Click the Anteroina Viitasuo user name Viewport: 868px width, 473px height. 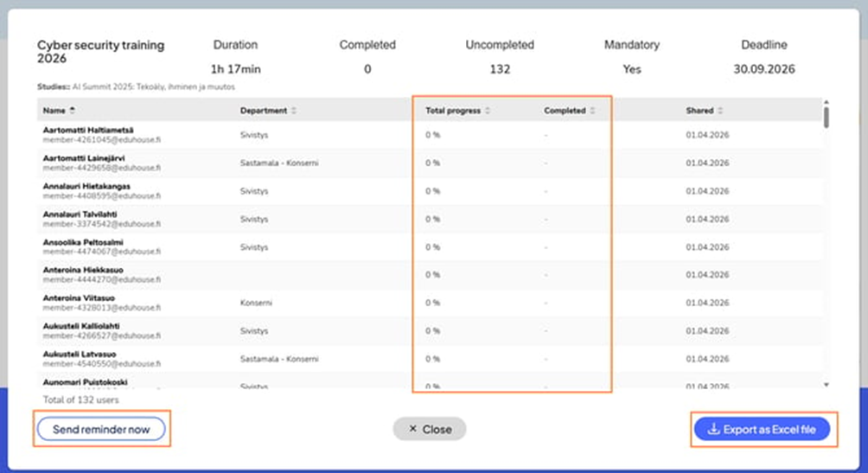coord(79,297)
